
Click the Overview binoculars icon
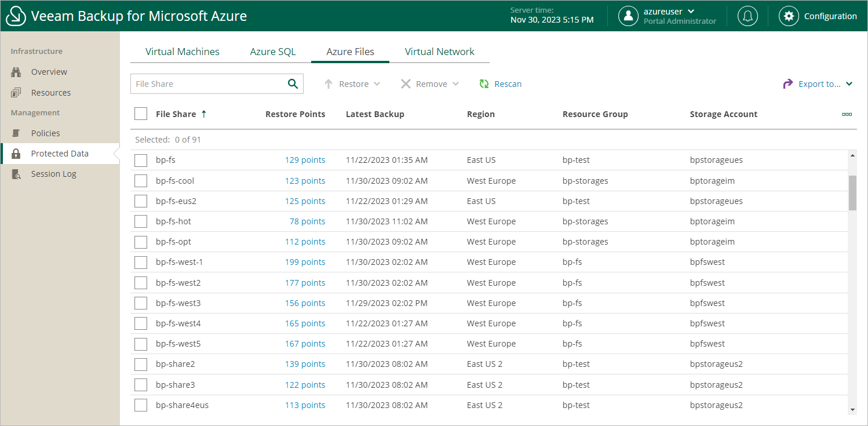(x=17, y=72)
